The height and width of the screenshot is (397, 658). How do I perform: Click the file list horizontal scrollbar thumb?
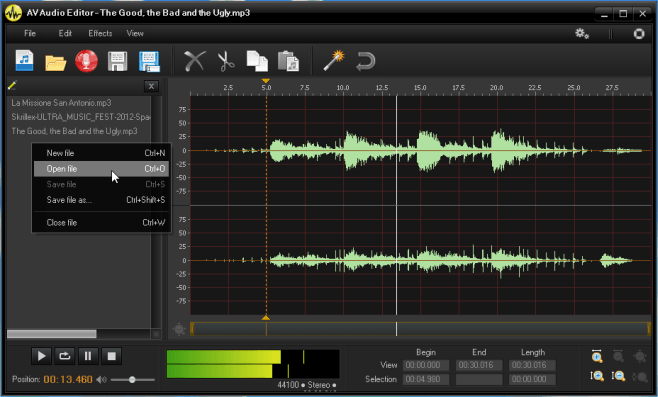pyautogui.click(x=52, y=334)
